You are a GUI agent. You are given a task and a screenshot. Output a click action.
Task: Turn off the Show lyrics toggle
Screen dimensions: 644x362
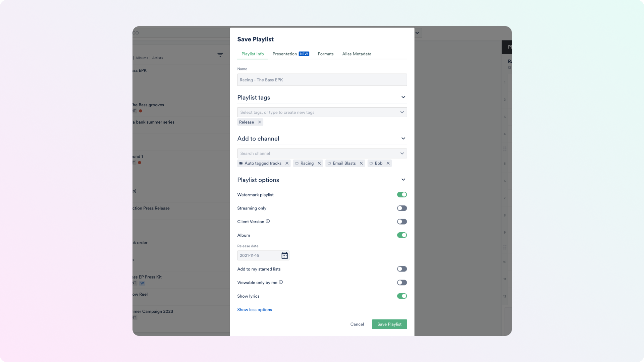click(401, 296)
